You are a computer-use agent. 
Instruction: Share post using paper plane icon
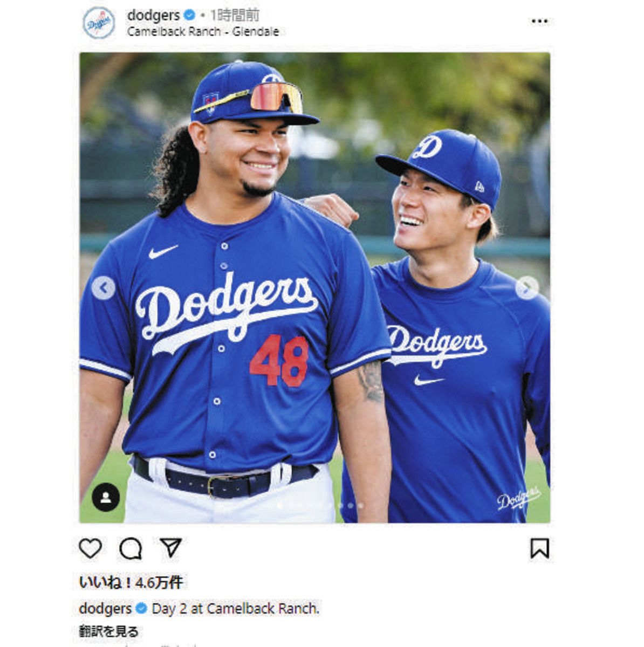click(170, 548)
